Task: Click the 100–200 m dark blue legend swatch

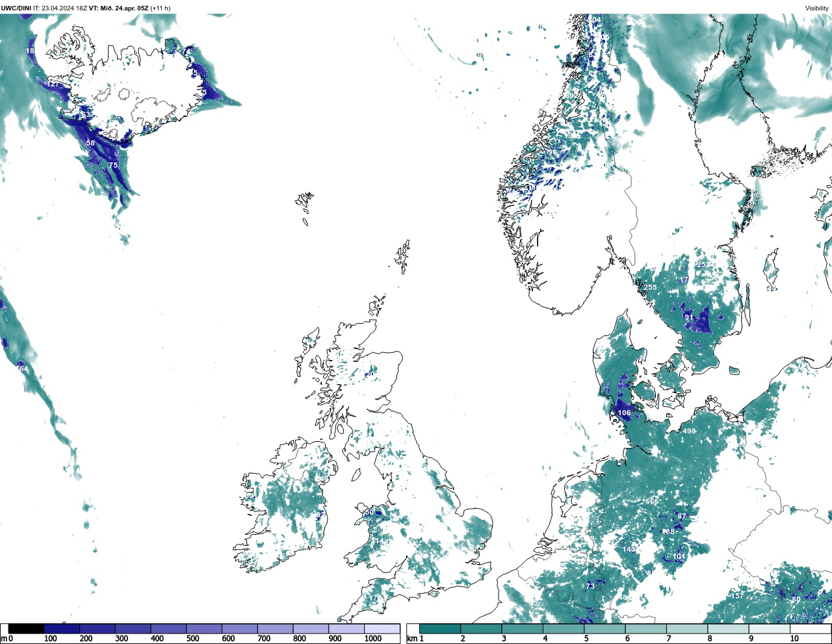Action: point(62,628)
